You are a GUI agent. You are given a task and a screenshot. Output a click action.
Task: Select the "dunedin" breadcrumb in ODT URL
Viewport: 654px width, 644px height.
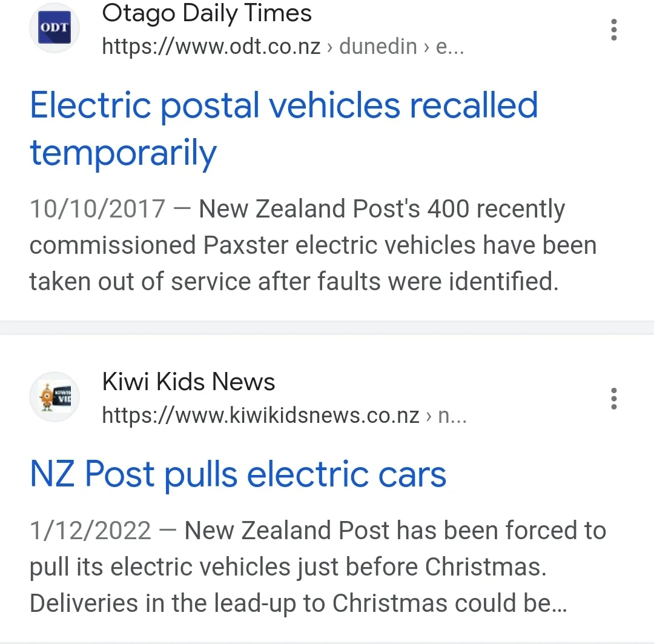click(378, 47)
